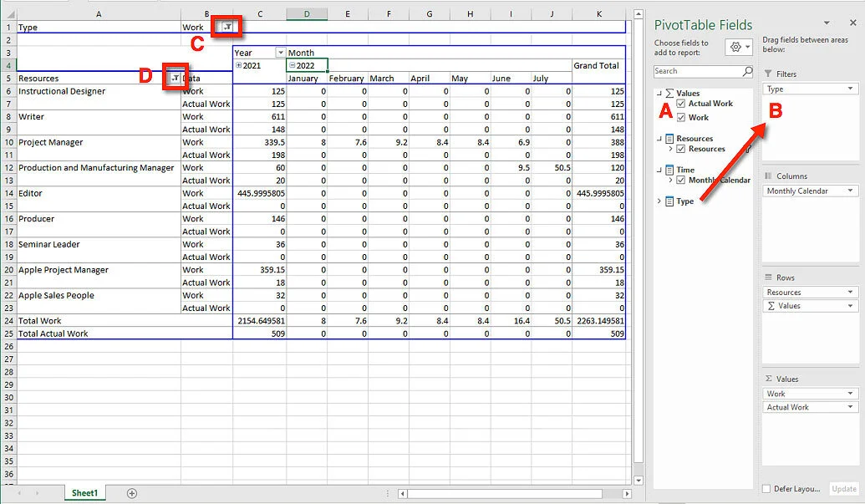Viewport: 865px width, 504px height.
Task: Expand the Type field group
Action: coord(659,201)
